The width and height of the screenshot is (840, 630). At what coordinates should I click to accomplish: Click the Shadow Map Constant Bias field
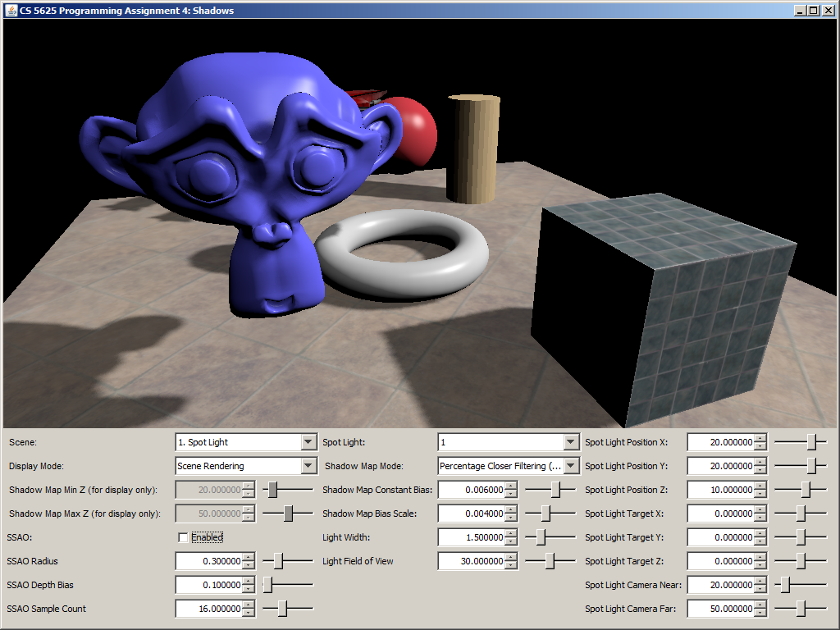click(x=472, y=490)
